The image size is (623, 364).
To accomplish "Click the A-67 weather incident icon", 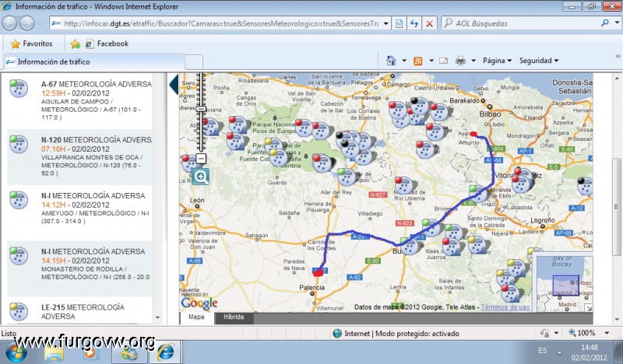I will (19, 88).
